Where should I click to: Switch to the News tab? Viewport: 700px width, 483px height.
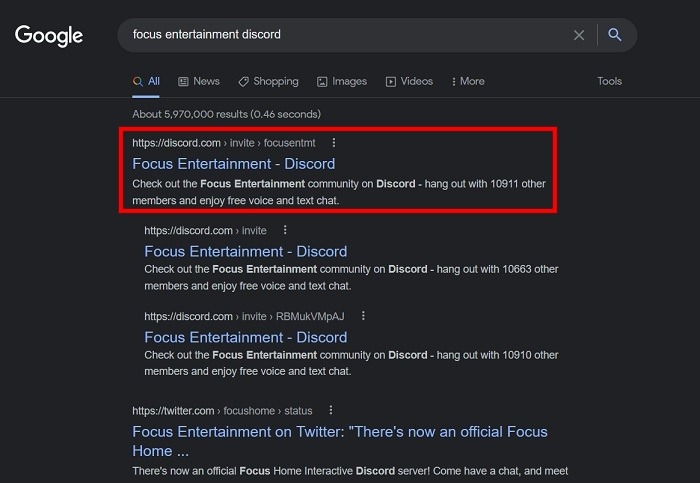pos(199,81)
